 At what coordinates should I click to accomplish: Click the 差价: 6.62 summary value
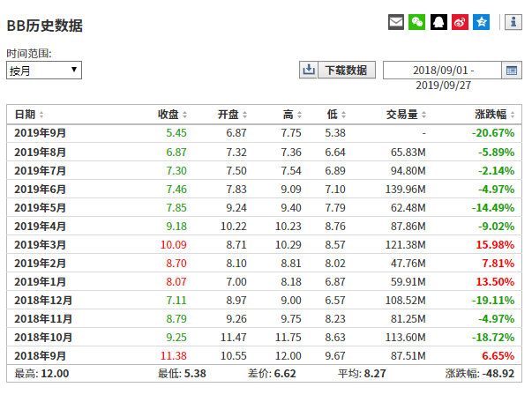pos(272,374)
